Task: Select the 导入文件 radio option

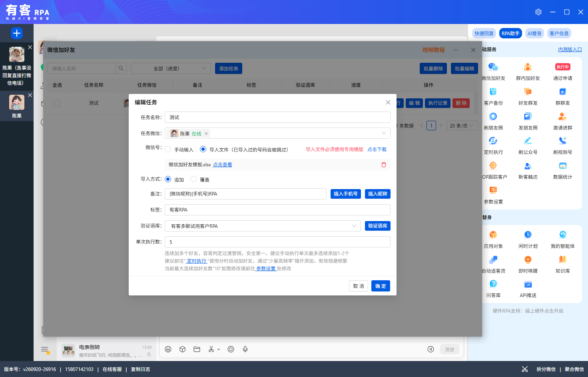Action: click(203, 150)
